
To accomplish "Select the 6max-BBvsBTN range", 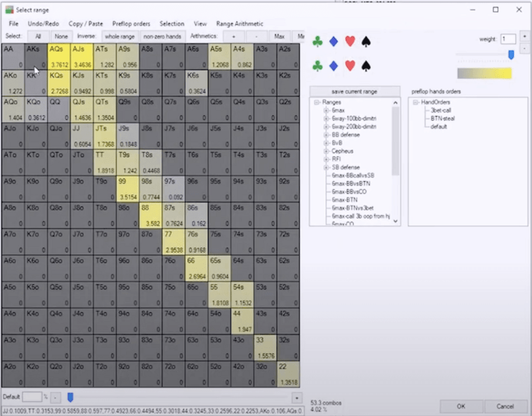I will (351, 184).
